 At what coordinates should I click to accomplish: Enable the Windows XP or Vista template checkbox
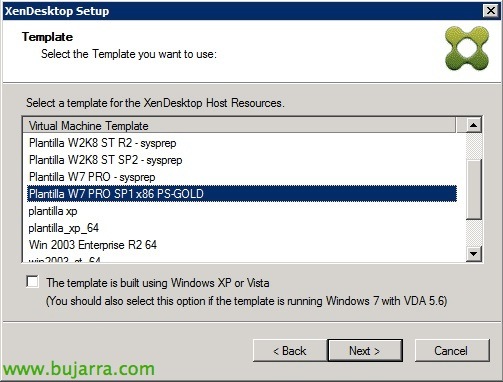pyautogui.click(x=32, y=282)
